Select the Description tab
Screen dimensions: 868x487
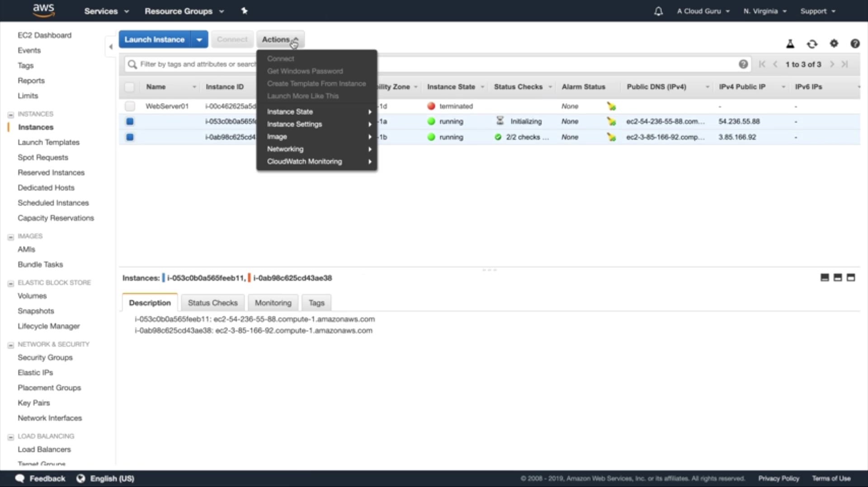(x=150, y=303)
